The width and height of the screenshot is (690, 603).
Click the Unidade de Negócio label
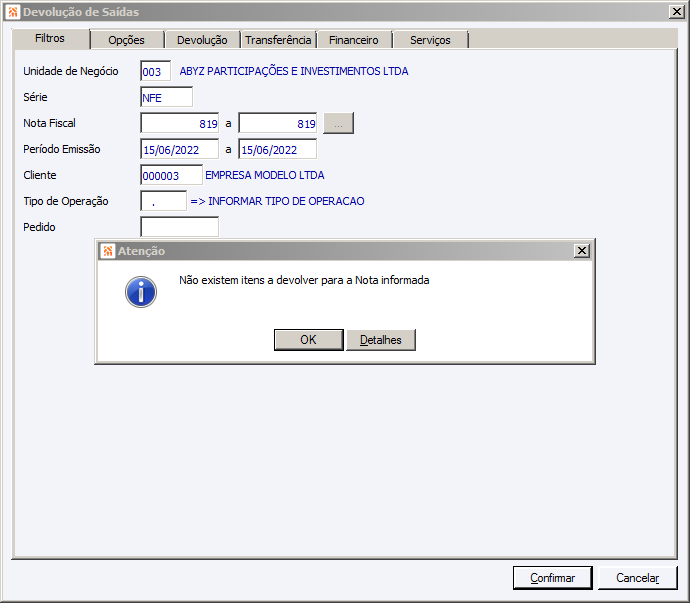tap(71, 71)
